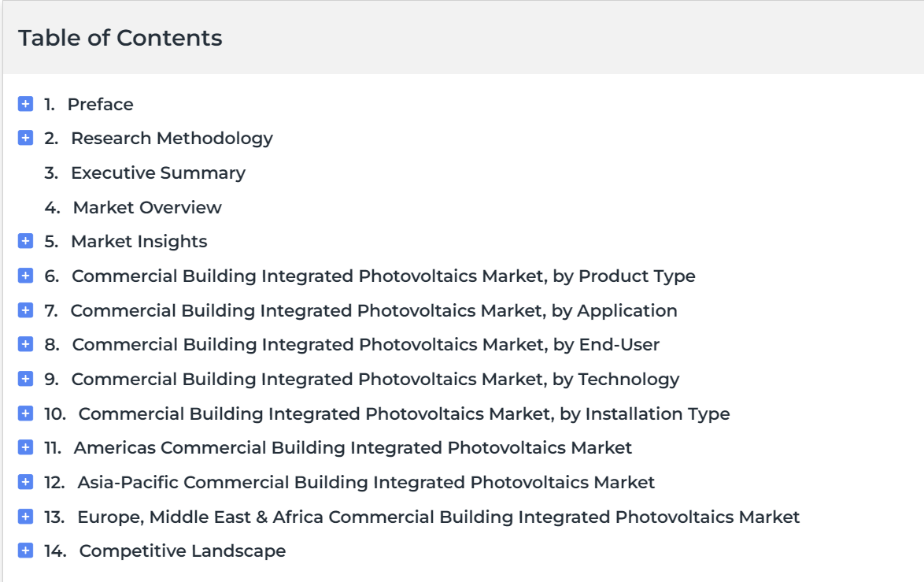The image size is (924, 582).
Task: Select the Research Methodology title text
Action: (172, 139)
